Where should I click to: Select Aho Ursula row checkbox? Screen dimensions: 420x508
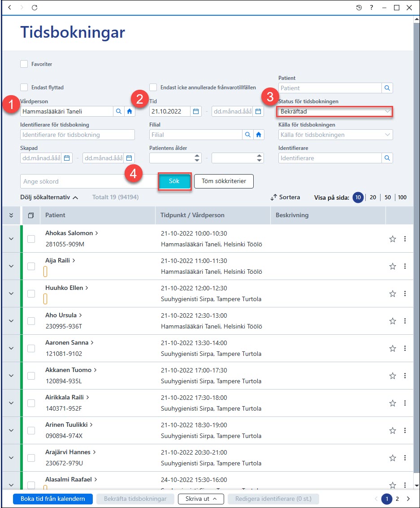point(31,321)
